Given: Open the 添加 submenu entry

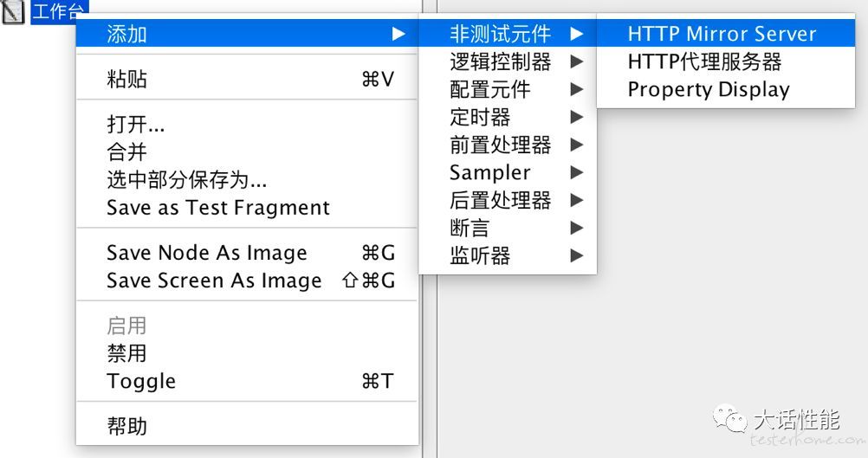Looking at the screenshot, I should (246, 34).
